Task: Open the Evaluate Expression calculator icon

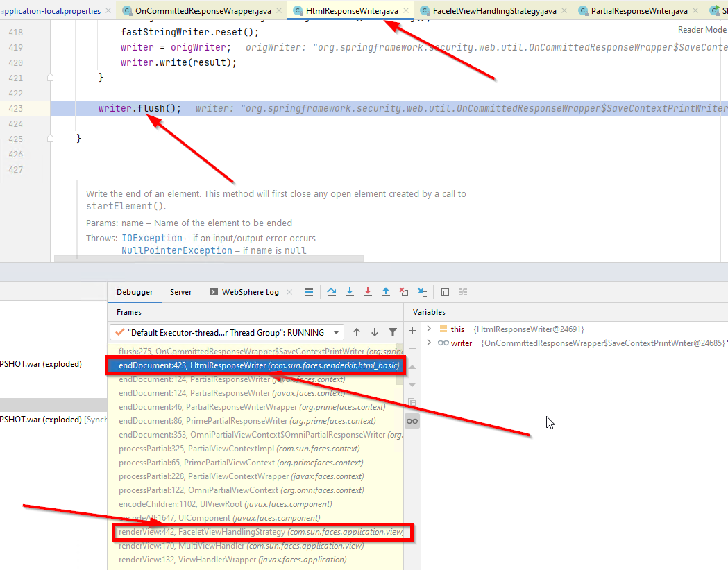Action: [445, 292]
